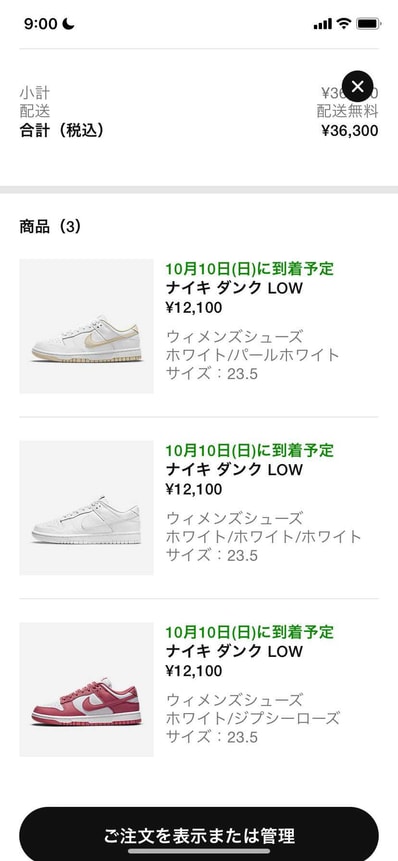The image size is (398, 861).
Task: Open the rose red Dunk Low shoe thumbnail
Action: coord(86,690)
